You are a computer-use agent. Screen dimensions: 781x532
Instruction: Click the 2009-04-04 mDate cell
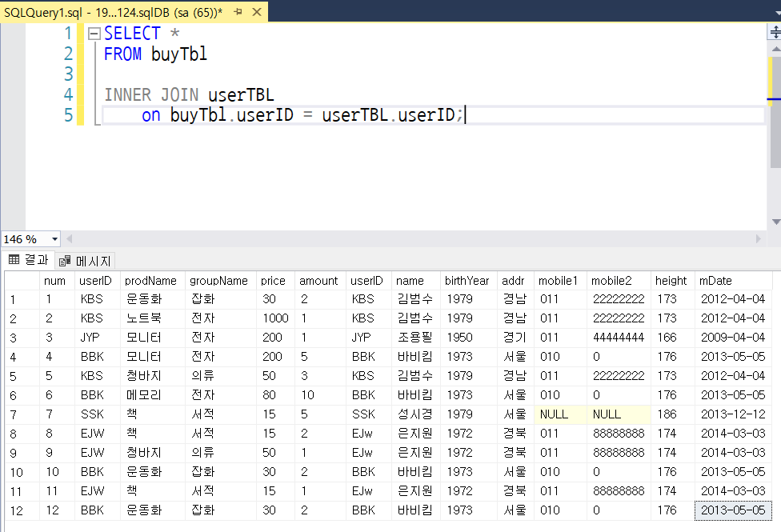tap(733, 338)
